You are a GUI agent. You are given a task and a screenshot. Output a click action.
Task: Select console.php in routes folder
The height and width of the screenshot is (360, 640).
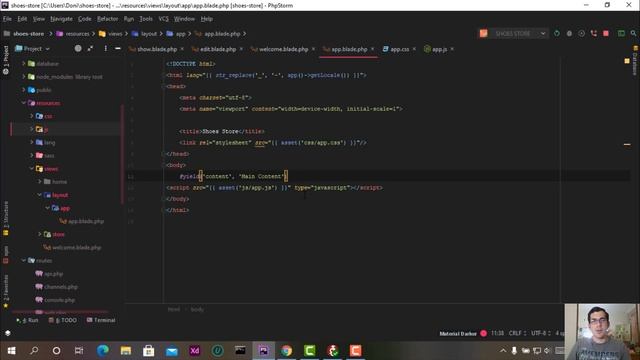click(60, 300)
